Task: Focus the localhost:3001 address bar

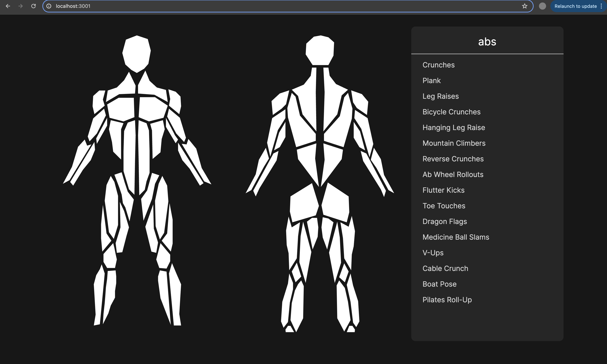Action: [270, 6]
